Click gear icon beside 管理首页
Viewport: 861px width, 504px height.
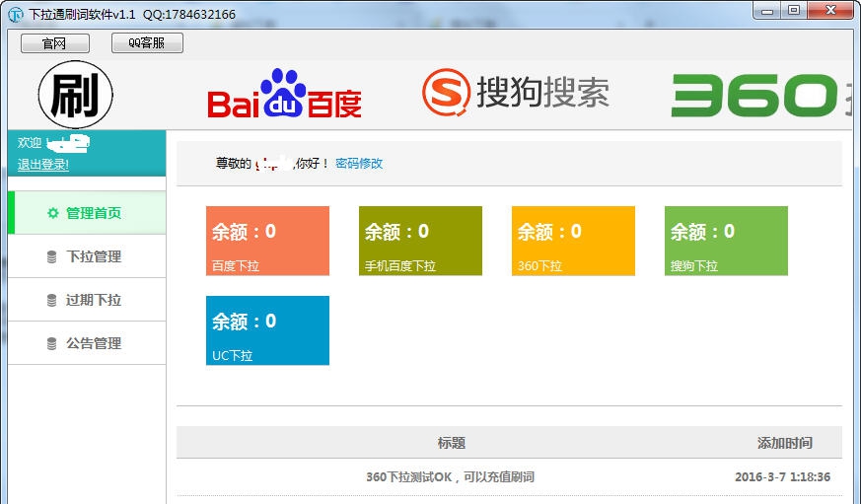pos(52,213)
